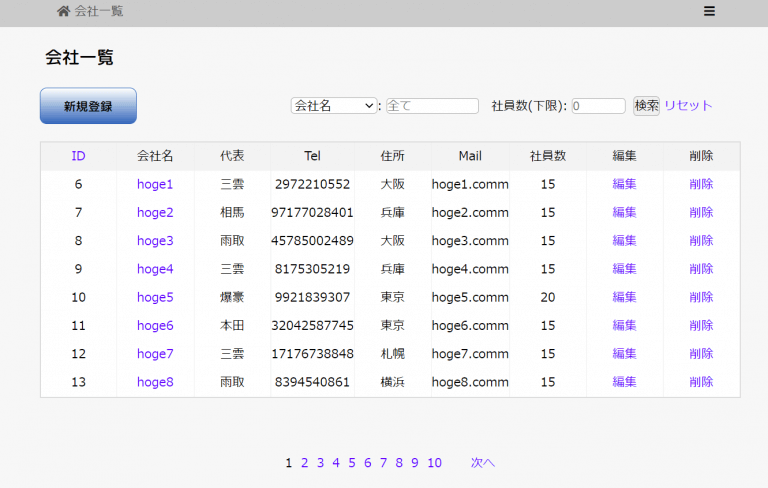The height and width of the screenshot is (488, 768).
Task: Go to page 4 in pagination
Action: point(336,463)
